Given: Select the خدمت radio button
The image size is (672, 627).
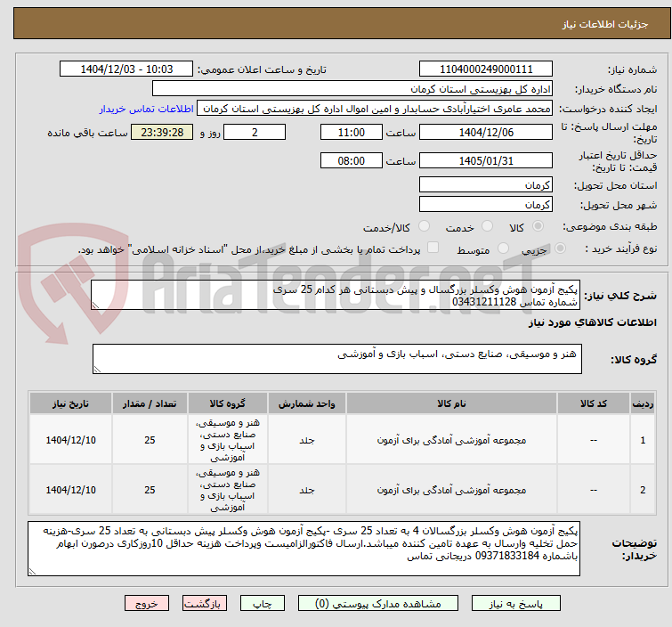Looking at the screenshot, I should (x=487, y=226).
